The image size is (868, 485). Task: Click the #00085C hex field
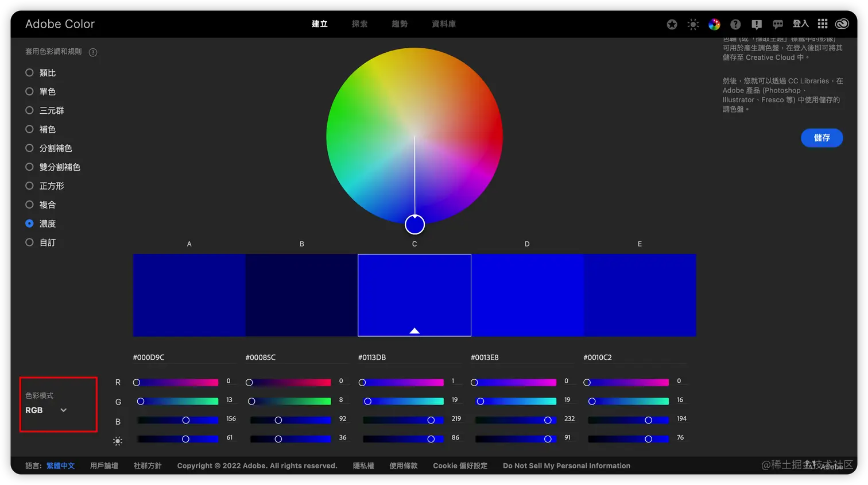(297, 357)
